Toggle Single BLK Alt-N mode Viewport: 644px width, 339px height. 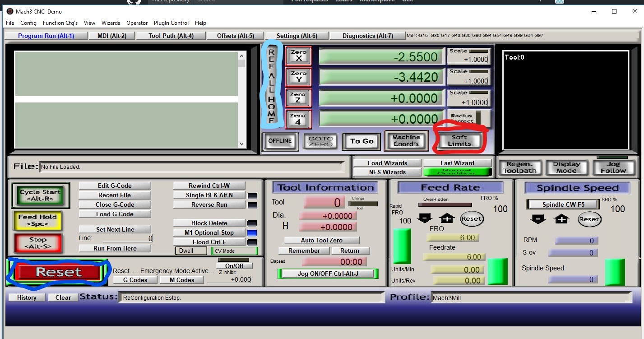[209, 195]
